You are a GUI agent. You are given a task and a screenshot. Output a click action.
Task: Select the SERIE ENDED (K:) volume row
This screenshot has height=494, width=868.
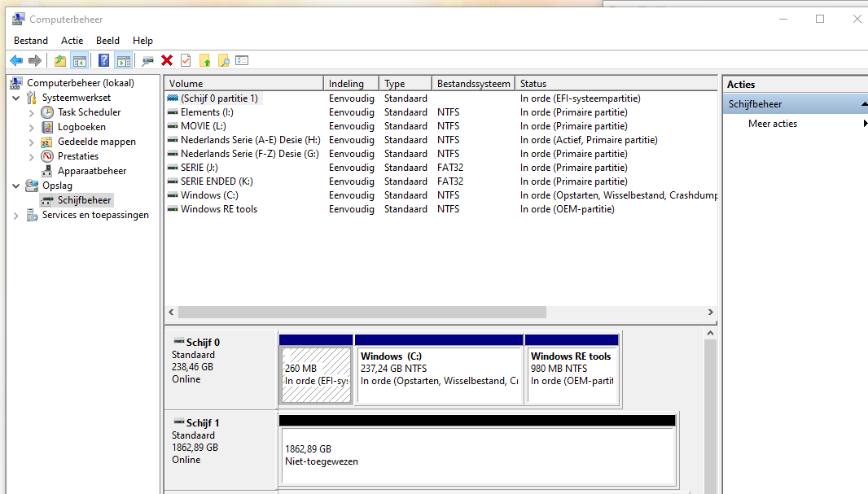click(441, 181)
